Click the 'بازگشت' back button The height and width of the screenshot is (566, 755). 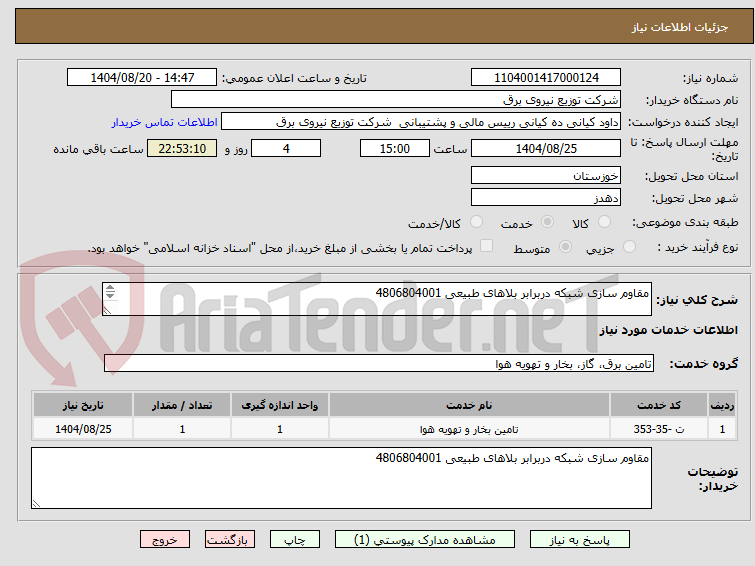tap(230, 540)
